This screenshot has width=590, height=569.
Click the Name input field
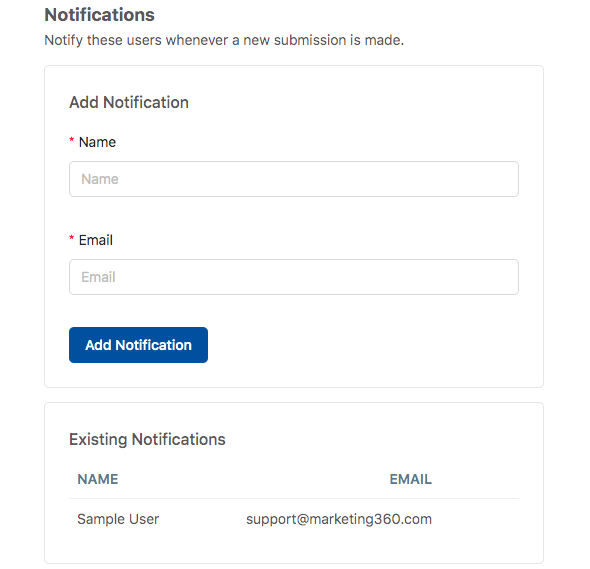point(293,179)
